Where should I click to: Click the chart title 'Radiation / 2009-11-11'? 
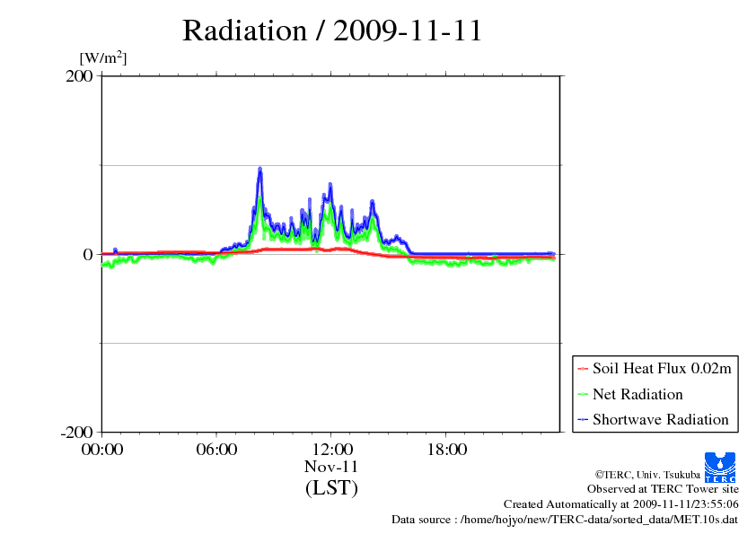click(332, 31)
